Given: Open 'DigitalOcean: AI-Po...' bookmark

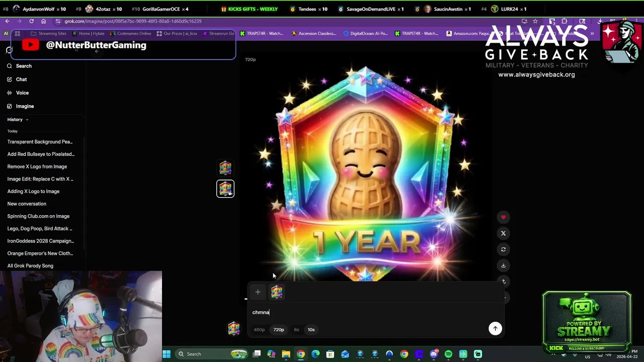Looking at the screenshot, I should click(x=366, y=34).
